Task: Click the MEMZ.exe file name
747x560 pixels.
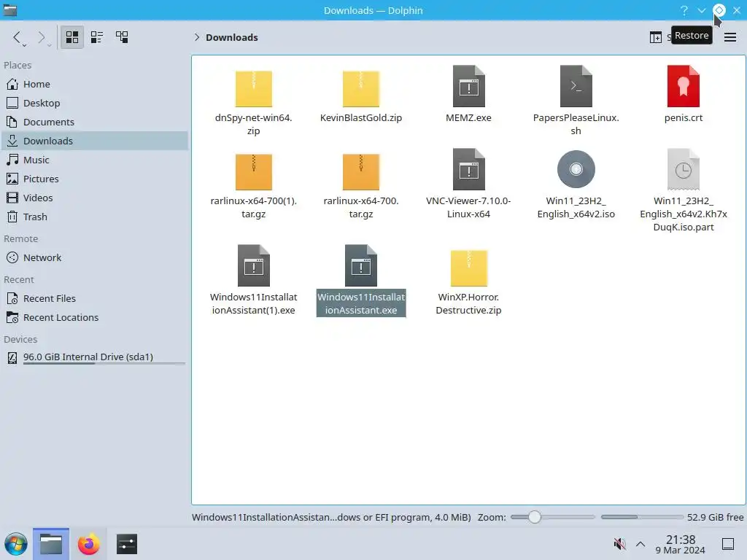Action: (x=469, y=117)
